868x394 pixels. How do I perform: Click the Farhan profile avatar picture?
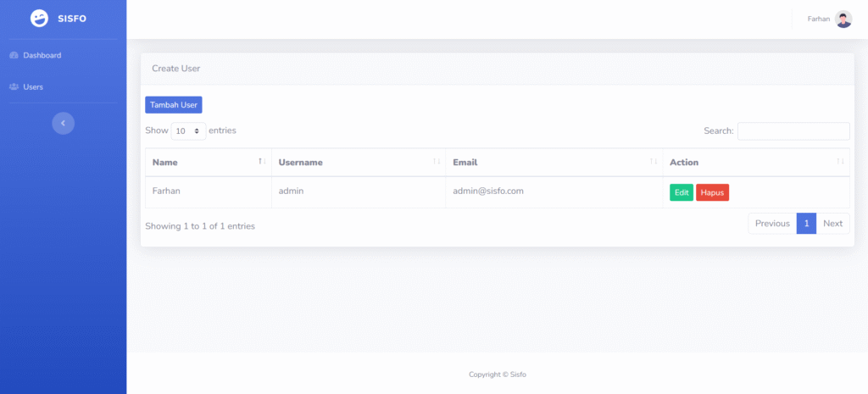[843, 19]
